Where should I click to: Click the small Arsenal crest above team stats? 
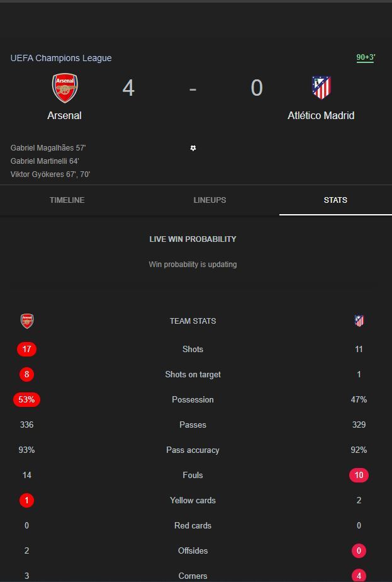tap(27, 321)
